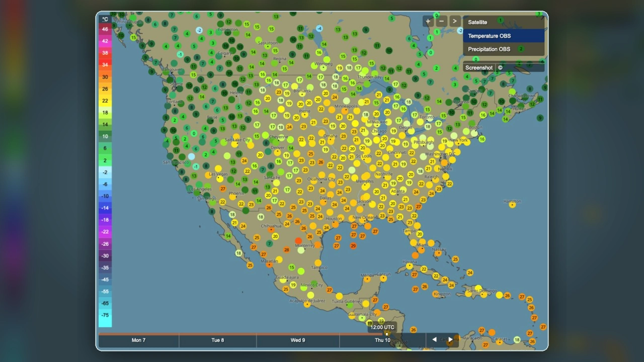Open the copyright © info
The height and width of the screenshot is (362, 644).
point(500,68)
